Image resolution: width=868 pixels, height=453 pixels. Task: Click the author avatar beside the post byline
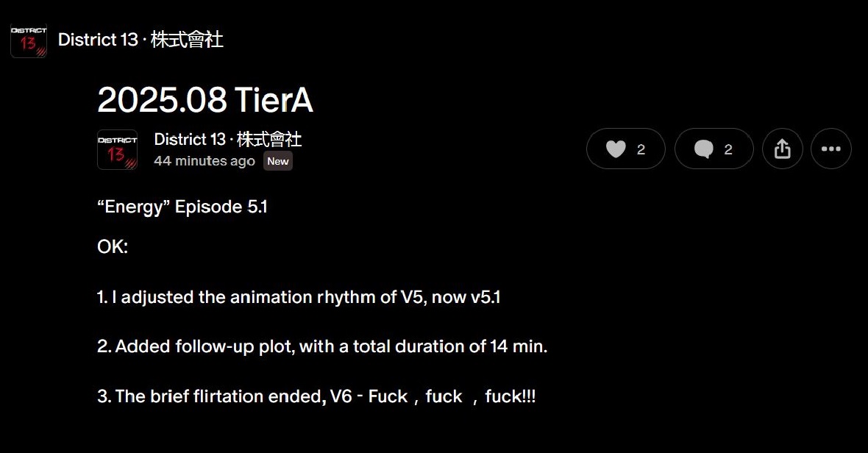click(x=117, y=150)
